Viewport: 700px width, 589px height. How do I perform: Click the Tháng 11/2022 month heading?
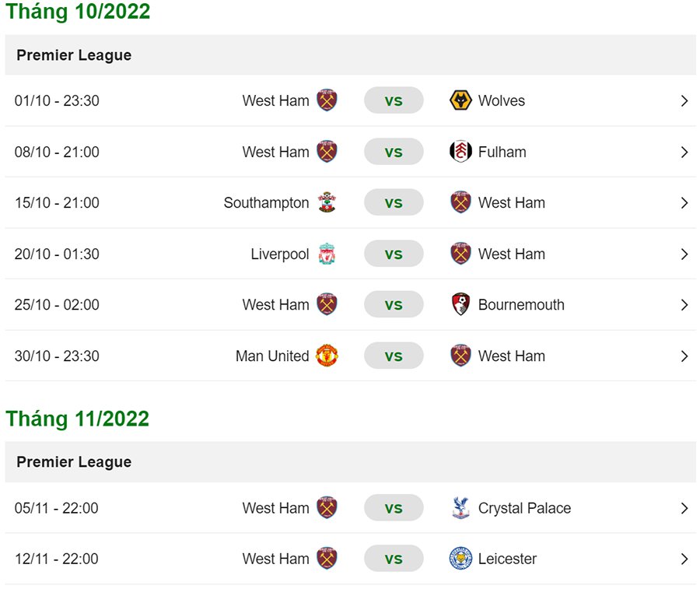[x=77, y=419]
